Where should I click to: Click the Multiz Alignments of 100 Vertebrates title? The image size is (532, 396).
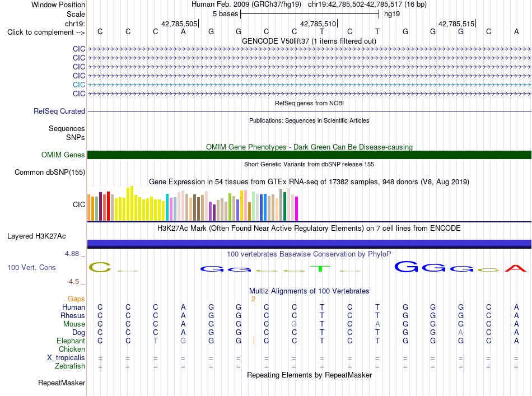(309, 291)
